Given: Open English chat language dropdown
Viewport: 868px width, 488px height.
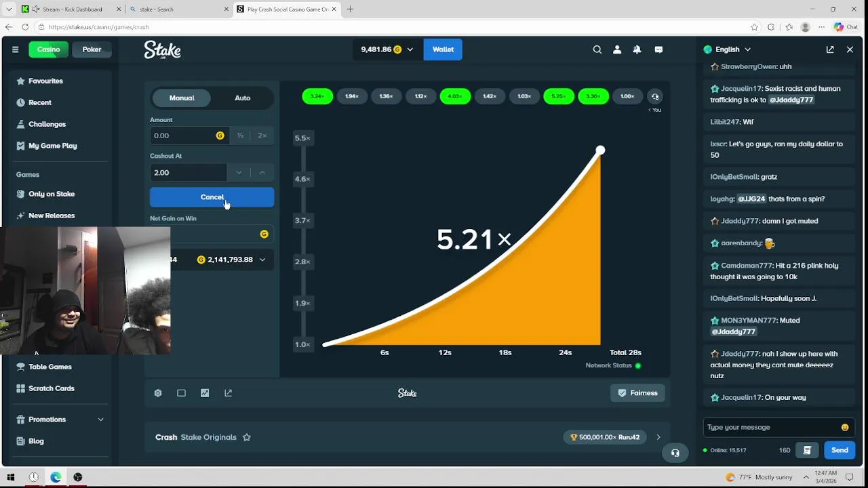Looking at the screenshot, I should [727, 49].
